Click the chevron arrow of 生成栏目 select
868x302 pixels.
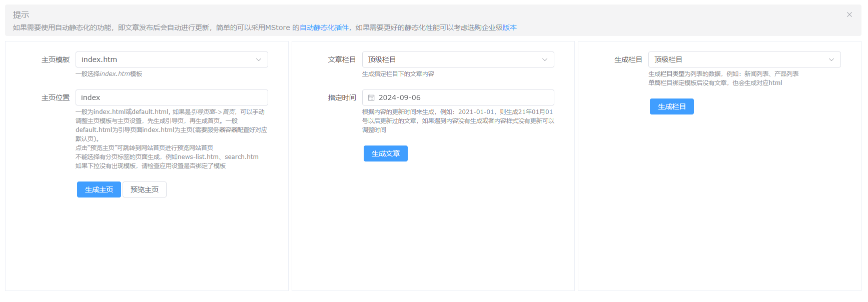pos(831,59)
